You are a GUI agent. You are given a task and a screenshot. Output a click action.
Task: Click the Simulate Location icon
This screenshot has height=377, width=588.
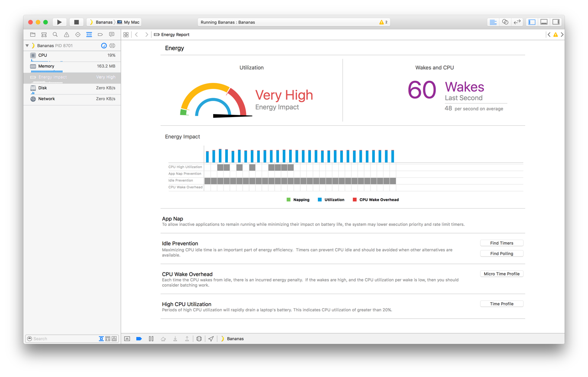coord(211,339)
